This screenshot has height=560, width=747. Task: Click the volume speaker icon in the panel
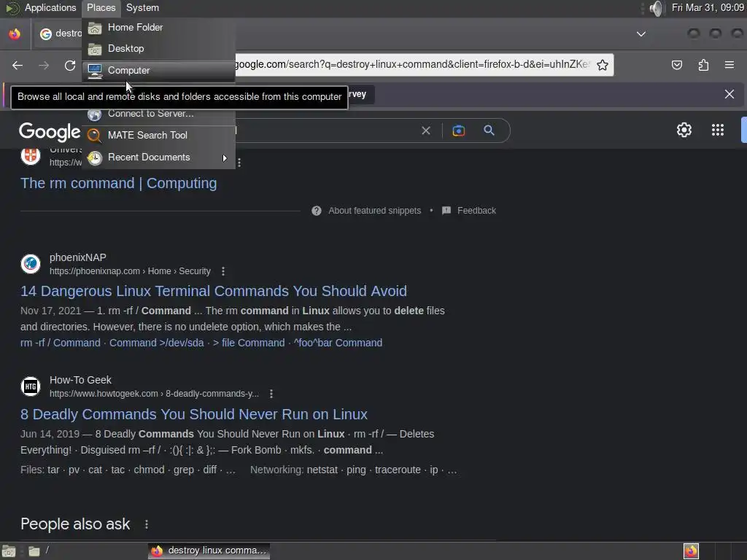(x=656, y=8)
